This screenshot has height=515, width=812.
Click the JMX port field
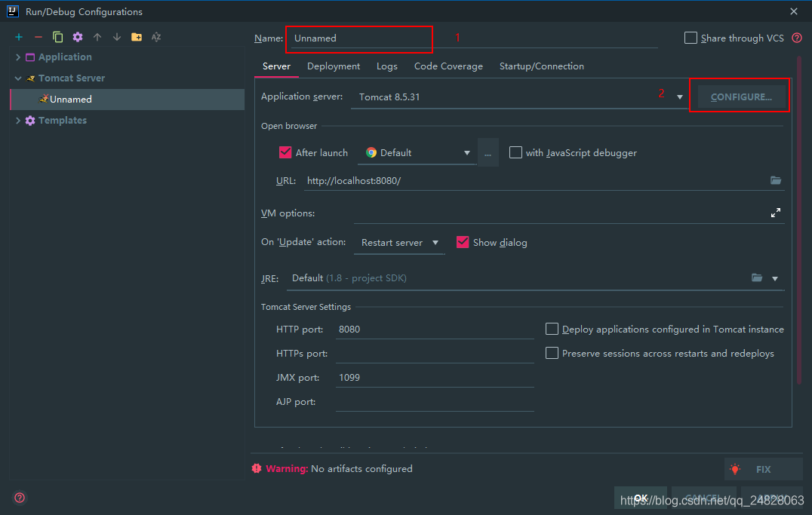tap(435, 377)
